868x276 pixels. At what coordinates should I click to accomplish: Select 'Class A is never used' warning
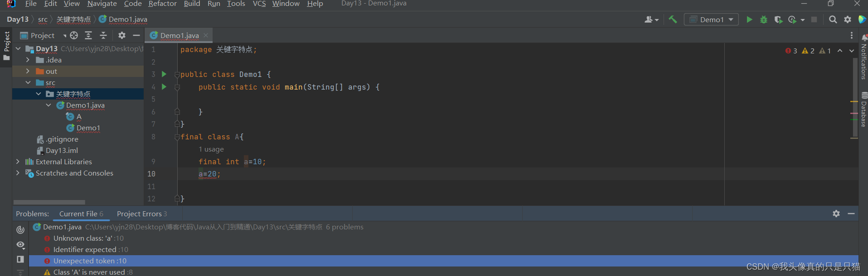tap(444, 272)
